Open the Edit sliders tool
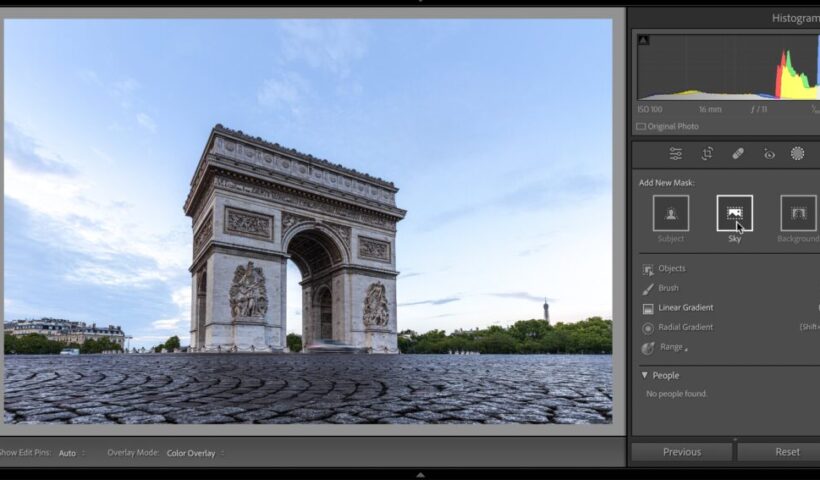 [676, 154]
